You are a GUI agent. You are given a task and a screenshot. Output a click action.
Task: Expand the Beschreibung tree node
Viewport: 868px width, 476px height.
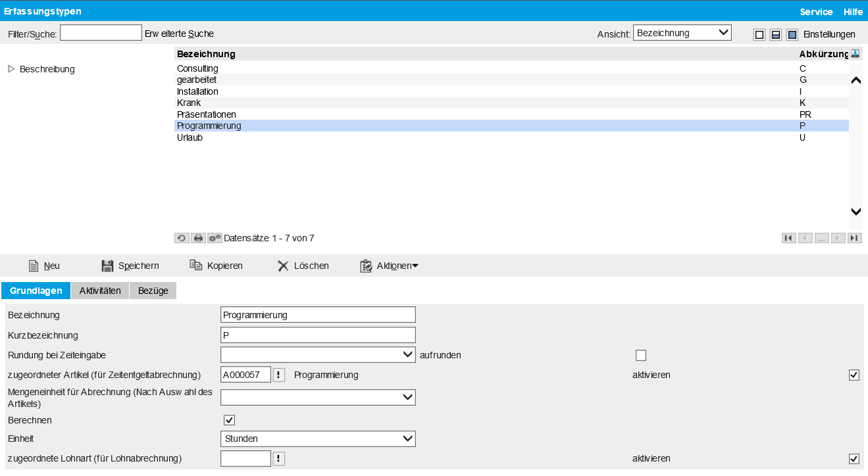(x=11, y=69)
